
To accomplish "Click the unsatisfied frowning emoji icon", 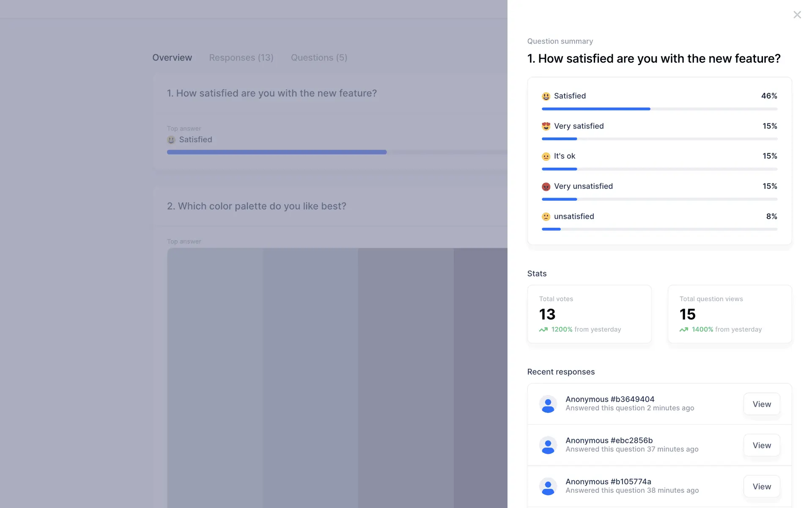I will [546, 217].
